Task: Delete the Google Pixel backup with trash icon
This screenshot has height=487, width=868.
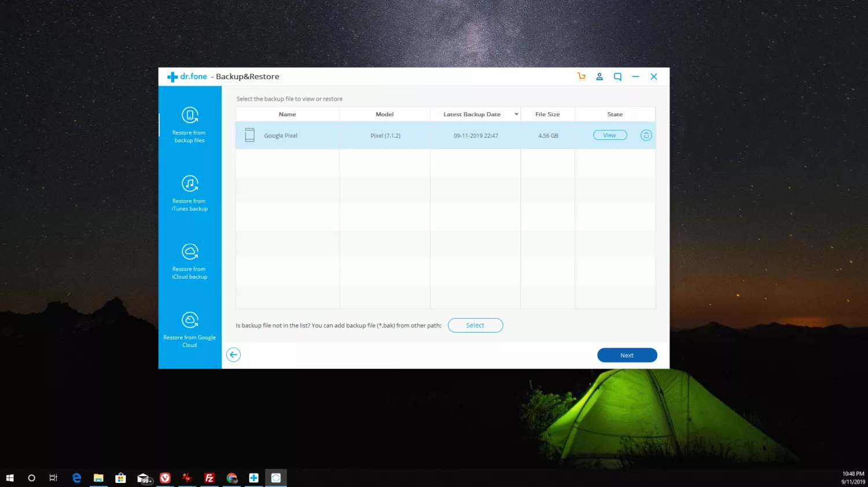Action: tap(646, 135)
